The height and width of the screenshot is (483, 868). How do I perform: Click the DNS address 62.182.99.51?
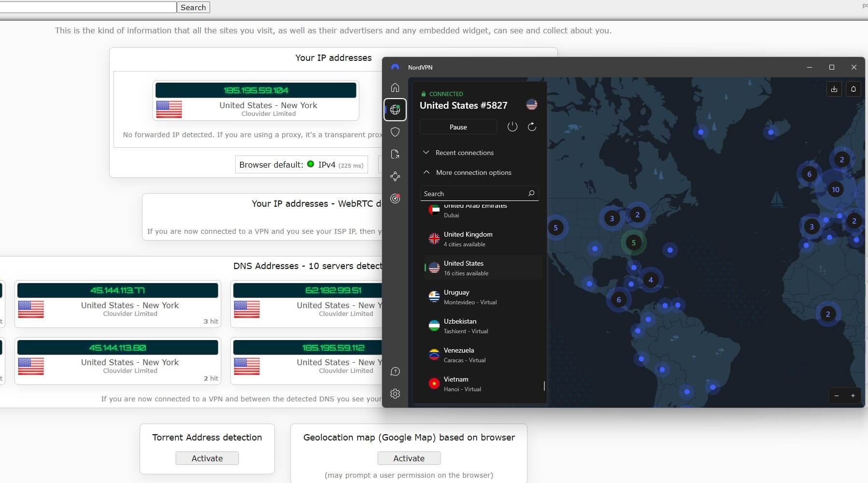[x=333, y=290]
